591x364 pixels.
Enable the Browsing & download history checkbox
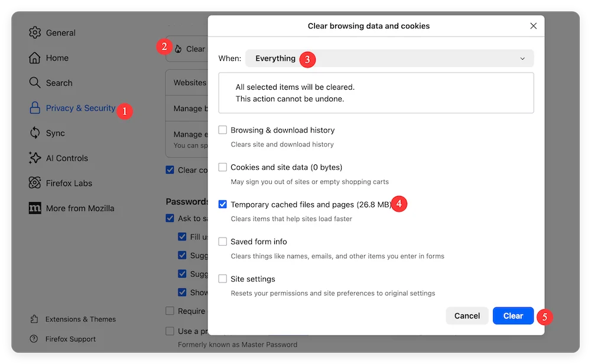[222, 130]
